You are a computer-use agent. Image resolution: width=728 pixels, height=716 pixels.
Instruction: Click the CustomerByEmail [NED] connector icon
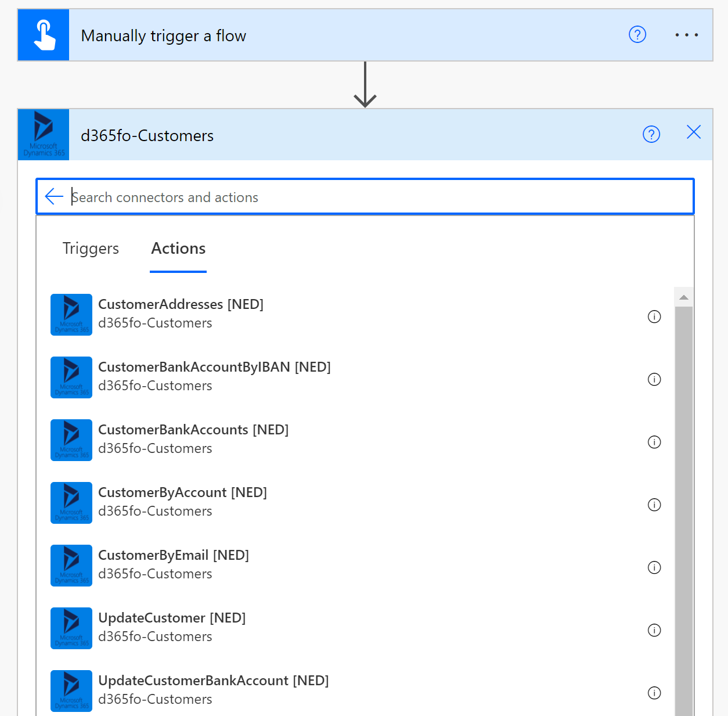point(71,566)
